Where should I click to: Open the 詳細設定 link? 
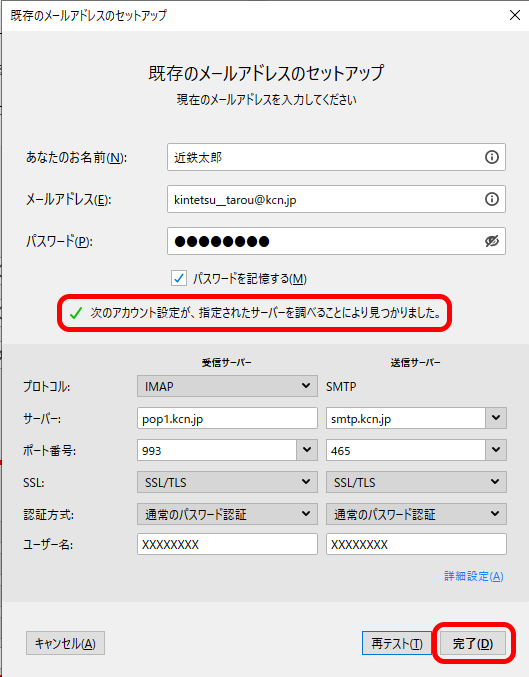click(x=474, y=576)
